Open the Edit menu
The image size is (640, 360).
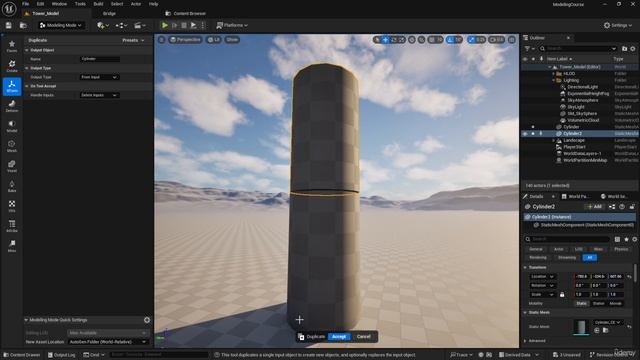[x=40, y=4]
